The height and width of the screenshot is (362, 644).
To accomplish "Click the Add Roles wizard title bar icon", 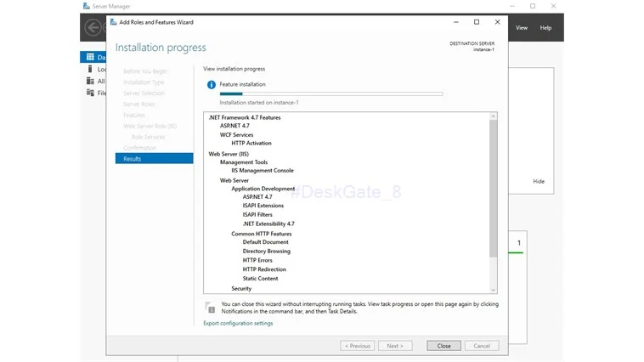I will tap(113, 22).
